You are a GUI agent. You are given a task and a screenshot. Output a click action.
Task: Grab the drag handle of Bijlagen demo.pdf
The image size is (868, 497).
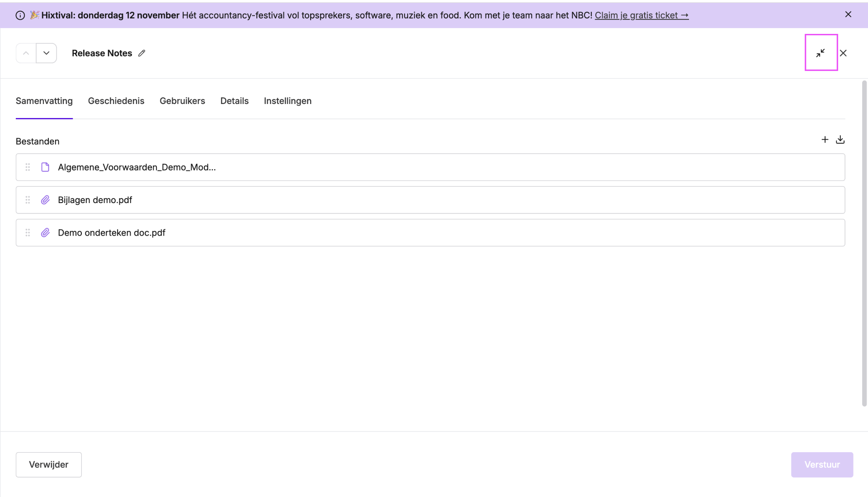28,200
